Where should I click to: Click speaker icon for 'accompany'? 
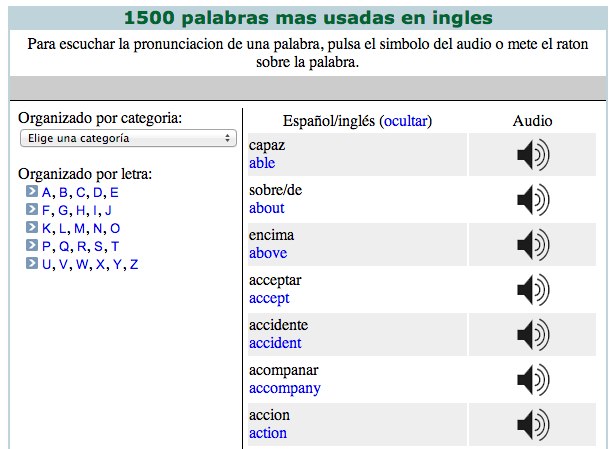click(532, 380)
